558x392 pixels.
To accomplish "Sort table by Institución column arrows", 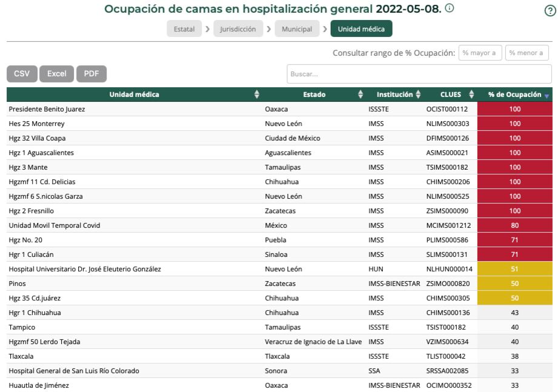I will click(418, 95).
